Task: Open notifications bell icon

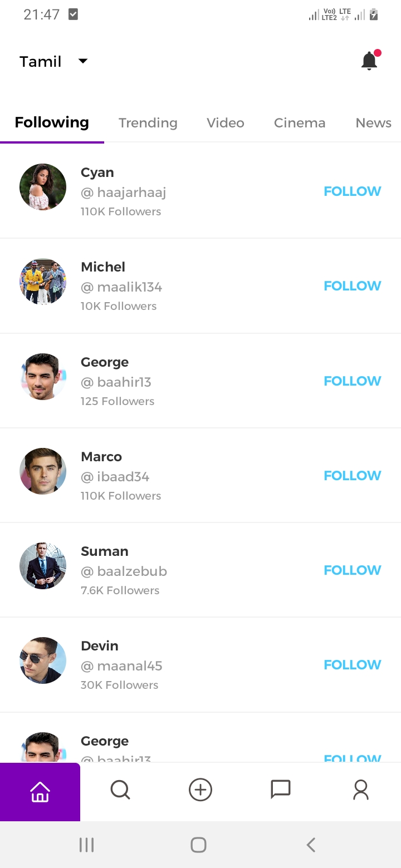Action: (369, 61)
